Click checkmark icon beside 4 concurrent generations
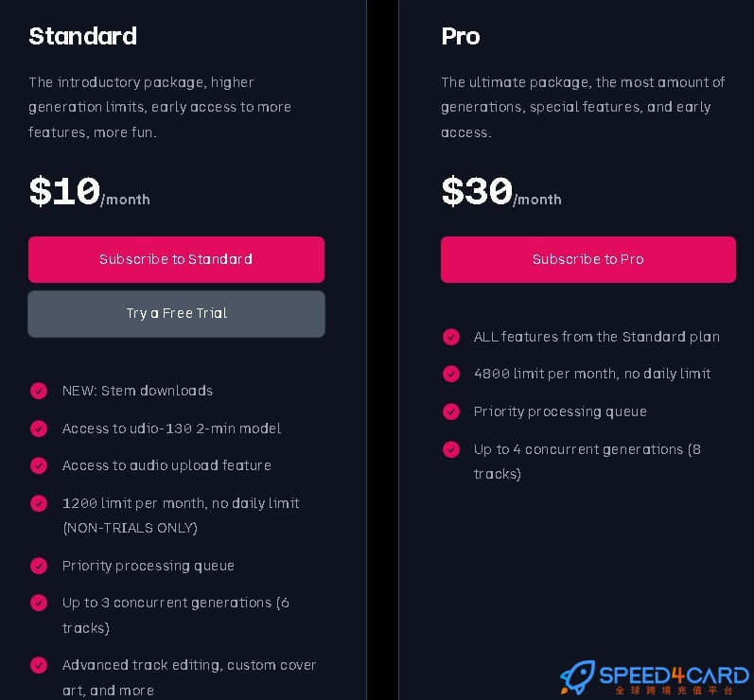This screenshot has width=754, height=700. 451,449
